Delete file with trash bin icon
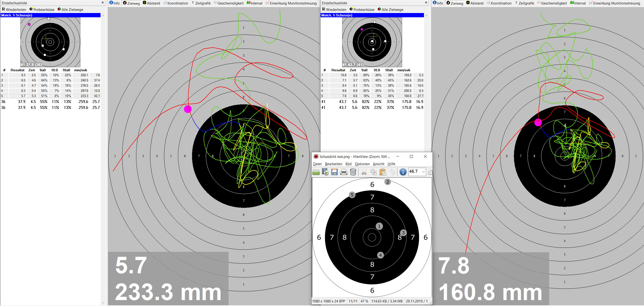 pyautogui.click(x=353, y=172)
